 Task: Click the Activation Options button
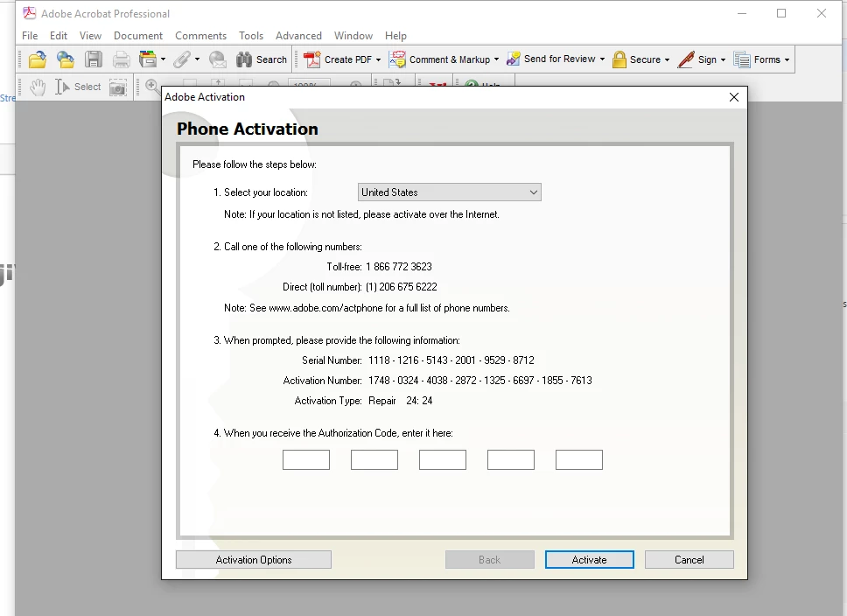[254, 560]
